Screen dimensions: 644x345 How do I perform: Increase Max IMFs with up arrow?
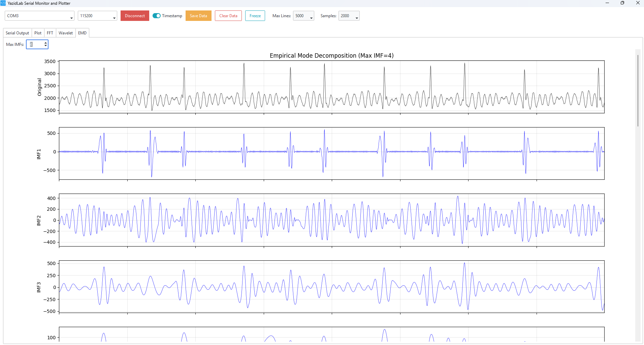(x=46, y=43)
